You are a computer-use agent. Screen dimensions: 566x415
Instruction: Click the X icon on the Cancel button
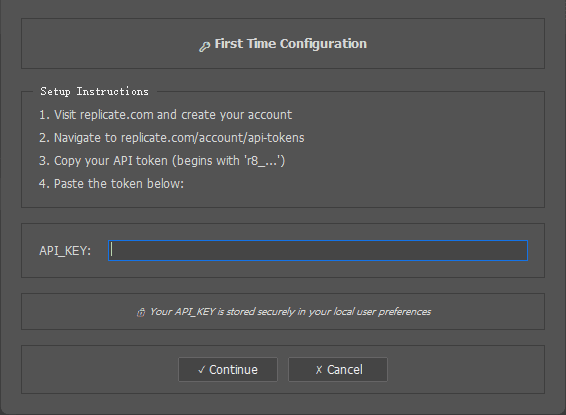pyautogui.click(x=319, y=370)
